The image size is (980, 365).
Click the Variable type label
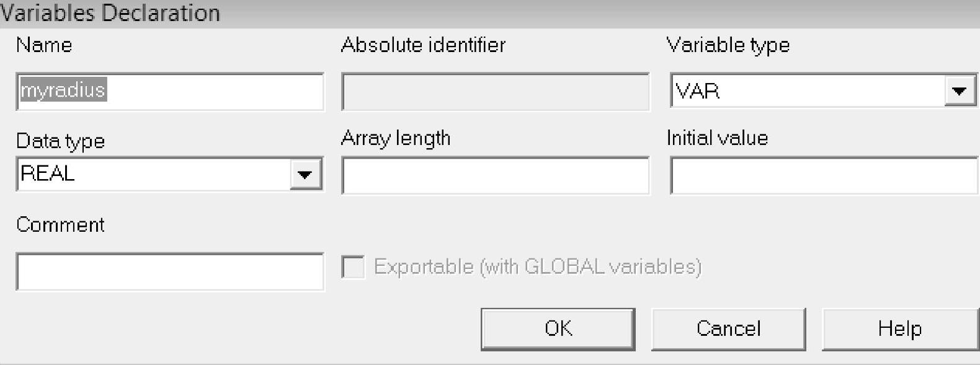728,45
